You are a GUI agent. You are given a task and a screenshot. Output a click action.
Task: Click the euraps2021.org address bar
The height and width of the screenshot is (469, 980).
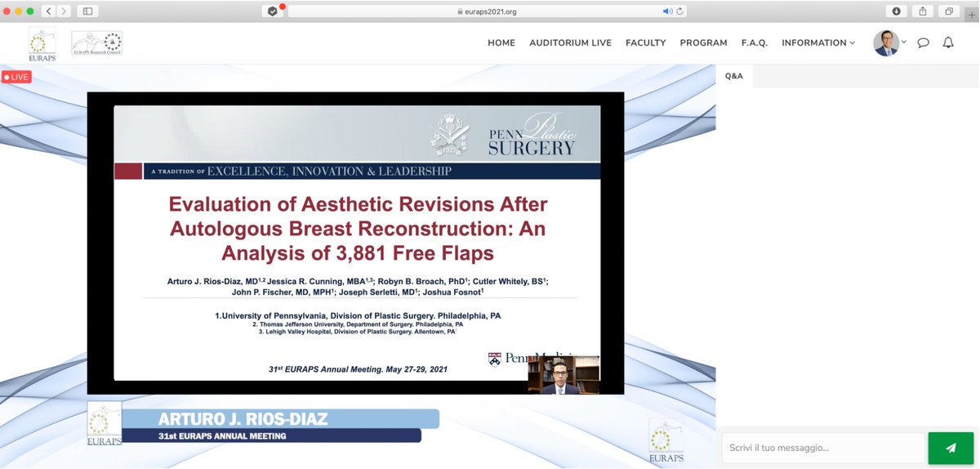point(488,11)
